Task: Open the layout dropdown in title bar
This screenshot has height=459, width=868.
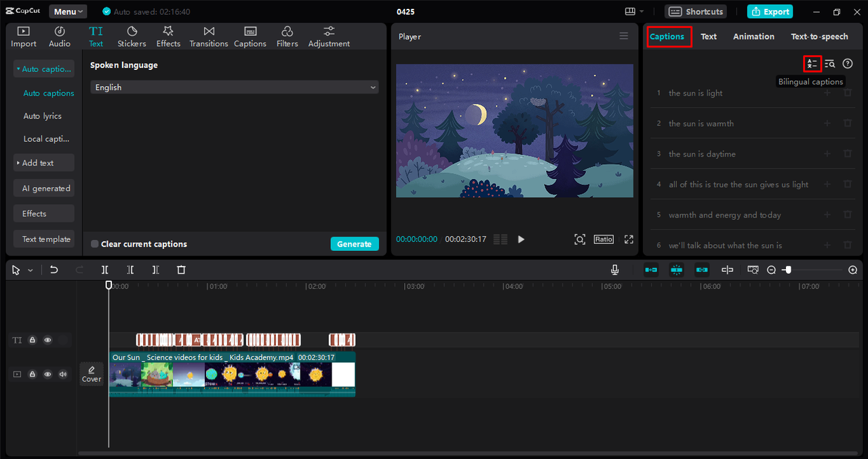Action: (635, 12)
